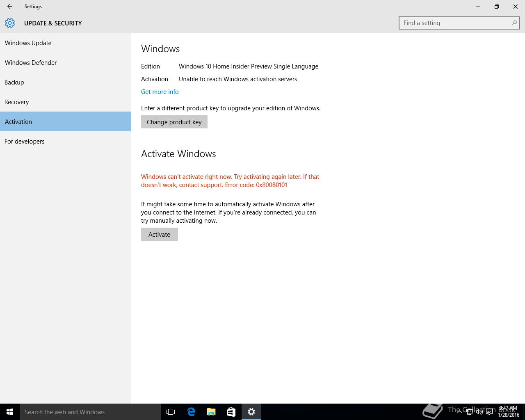Screen dimensions: 525x420
Task: Select Windows Defender in the sidebar
Action: (66, 62)
